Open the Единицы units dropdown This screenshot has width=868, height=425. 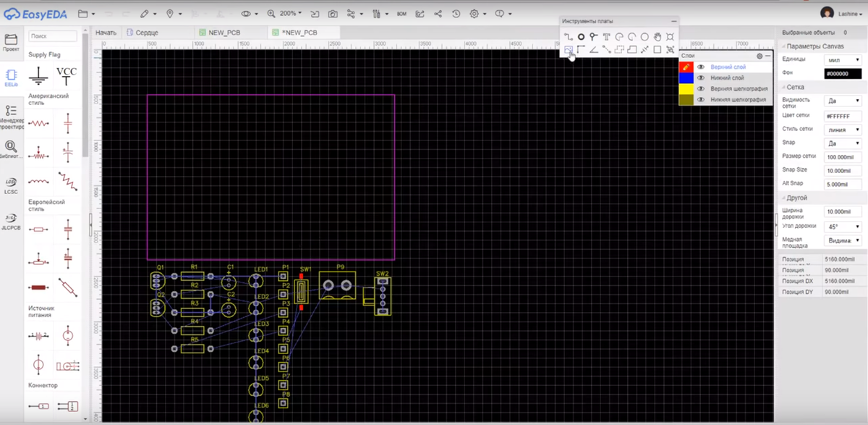843,59
